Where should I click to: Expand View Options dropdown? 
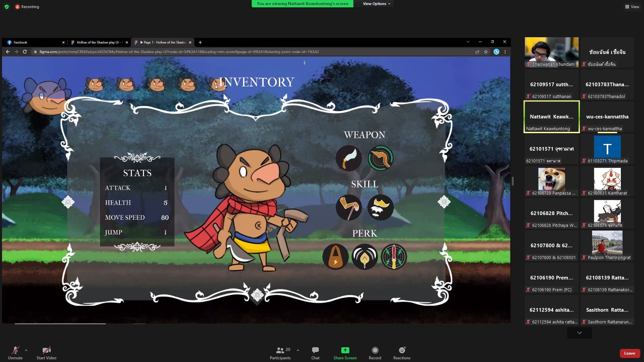(376, 4)
